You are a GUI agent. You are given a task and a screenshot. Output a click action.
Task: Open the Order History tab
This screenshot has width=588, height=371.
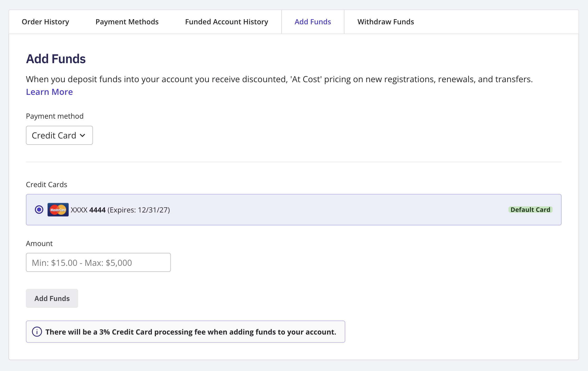coord(45,22)
